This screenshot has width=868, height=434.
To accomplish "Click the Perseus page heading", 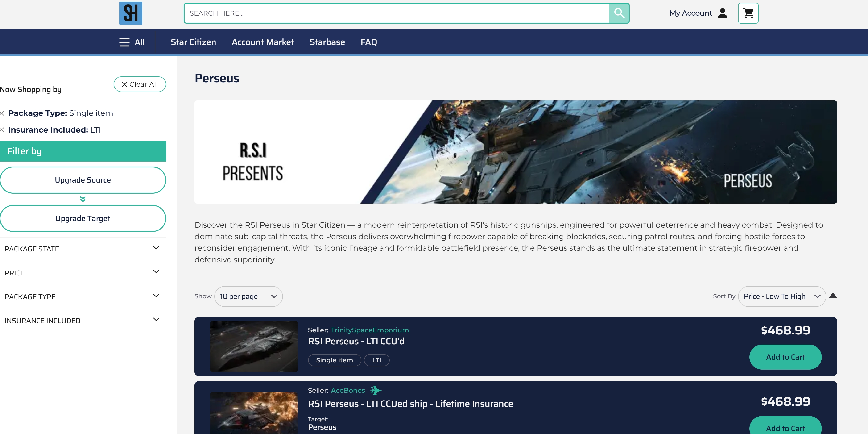I will 217,78.
